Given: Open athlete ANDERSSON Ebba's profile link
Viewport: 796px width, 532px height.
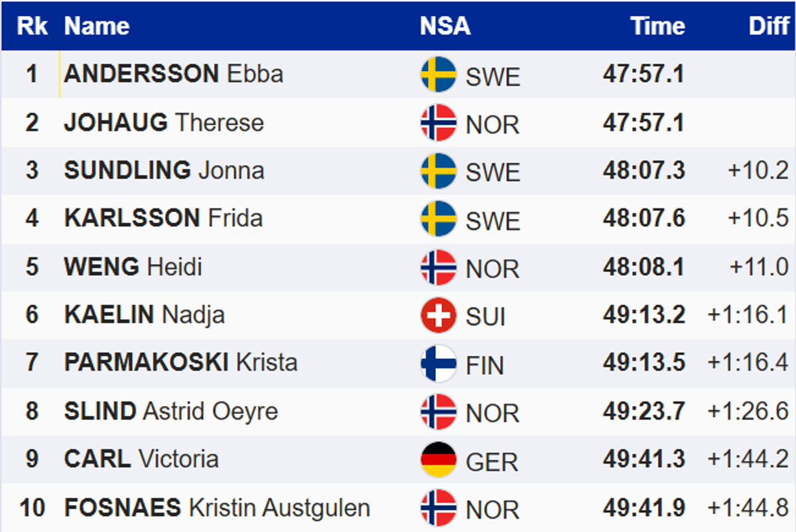Looking at the screenshot, I should tap(174, 74).
